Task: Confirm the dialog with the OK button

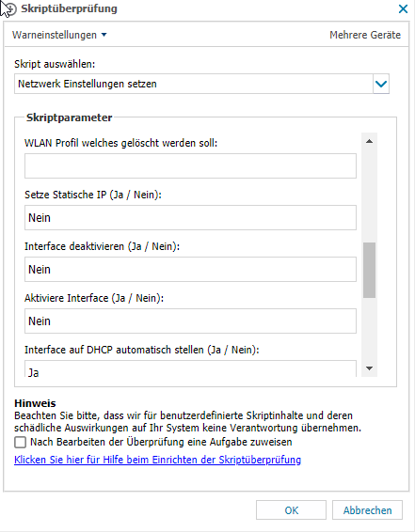Action: [x=291, y=510]
